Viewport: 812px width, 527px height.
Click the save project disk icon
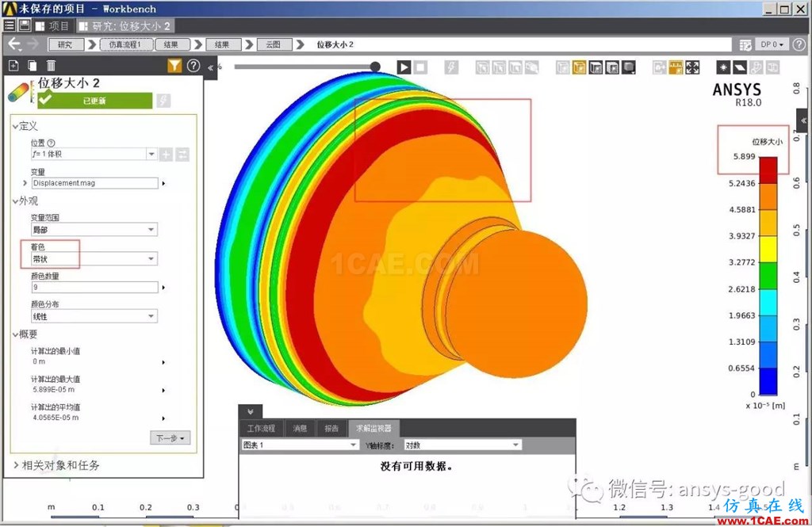[x=24, y=25]
